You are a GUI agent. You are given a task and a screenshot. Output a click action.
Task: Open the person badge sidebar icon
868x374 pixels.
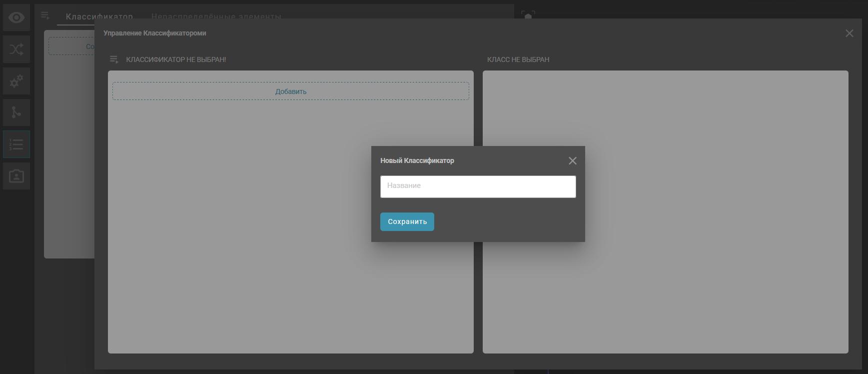pyautogui.click(x=16, y=176)
